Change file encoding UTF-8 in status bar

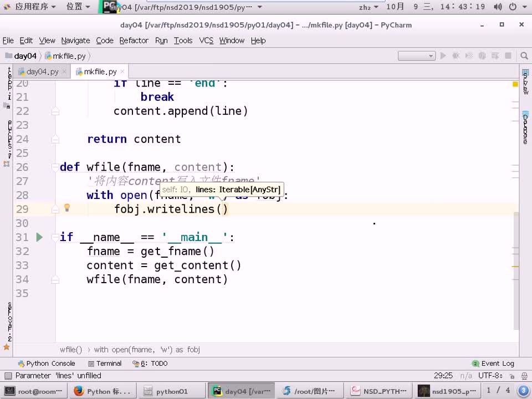click(490, 376)
